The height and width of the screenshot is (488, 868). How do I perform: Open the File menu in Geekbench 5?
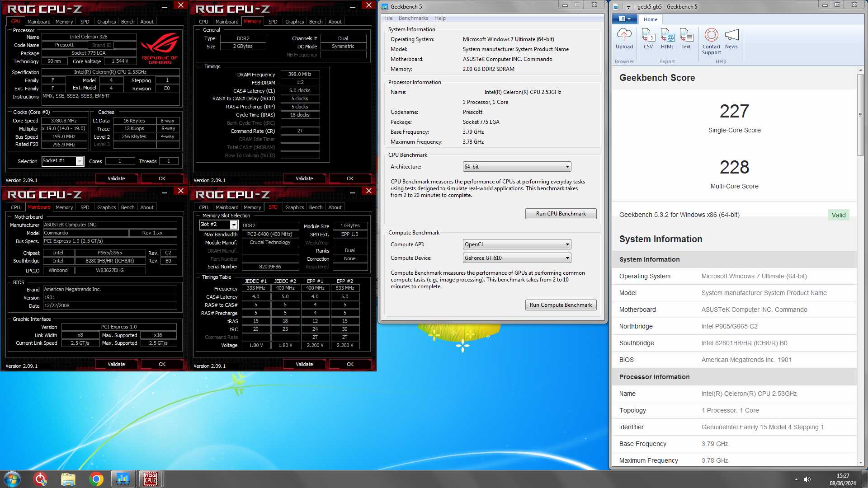pyautogui.click(x=388, y=18)
